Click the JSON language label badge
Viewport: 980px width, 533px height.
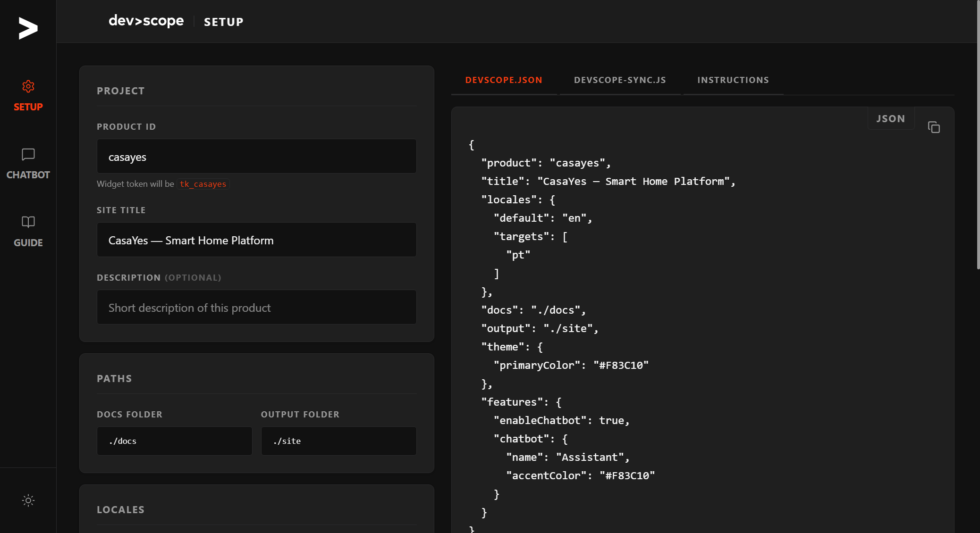(x=891, y=119)
